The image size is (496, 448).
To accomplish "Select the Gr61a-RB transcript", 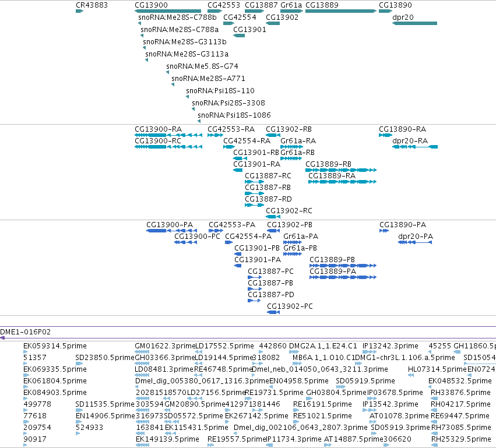I will [291, 158].
